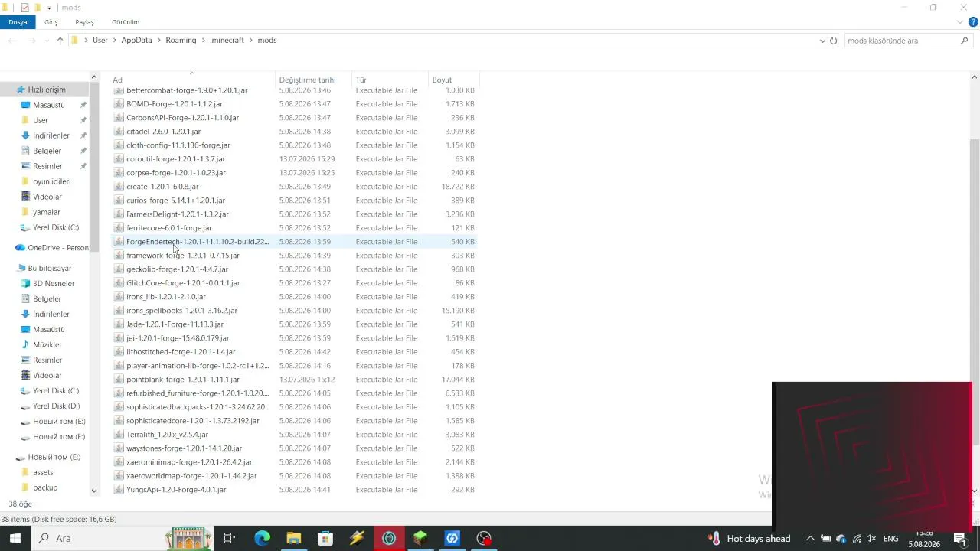Open the Giriş ribbon tab

click(x=51, y=22)
